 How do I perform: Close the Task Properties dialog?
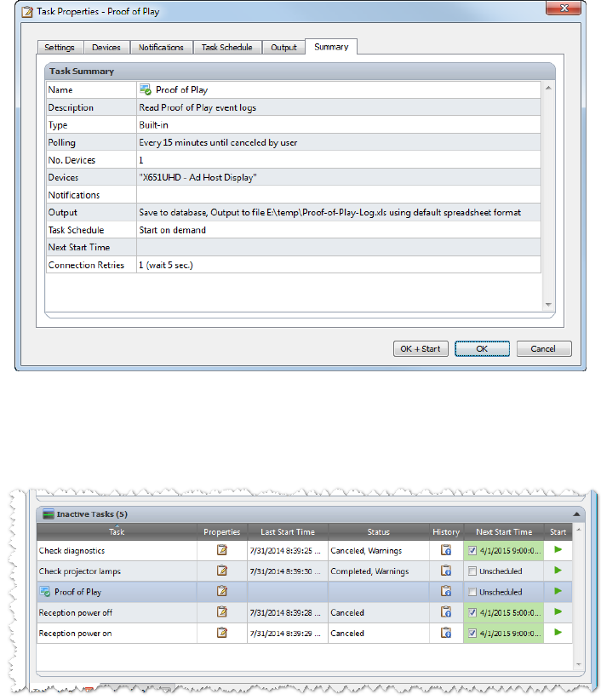(564, 8)
